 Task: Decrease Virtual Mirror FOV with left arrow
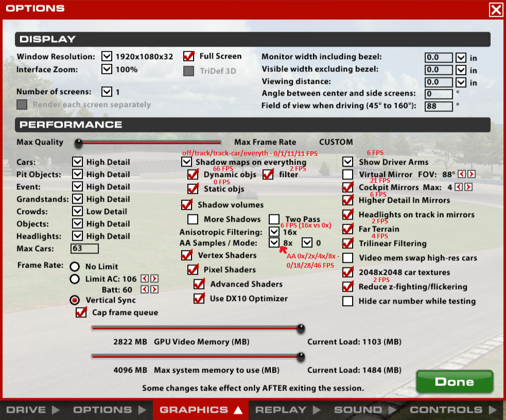(x=462, y=174)
